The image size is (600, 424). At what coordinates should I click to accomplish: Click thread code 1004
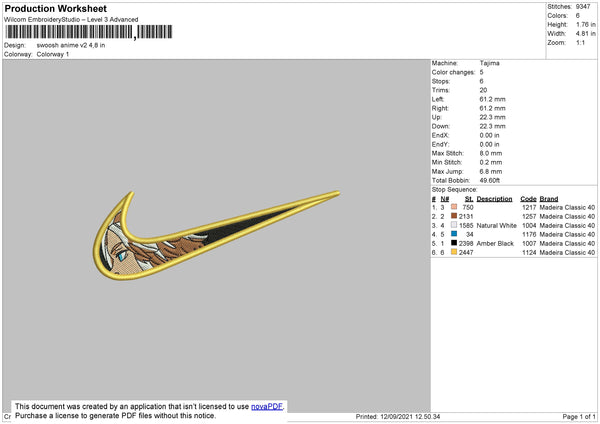tap(529, 225)
